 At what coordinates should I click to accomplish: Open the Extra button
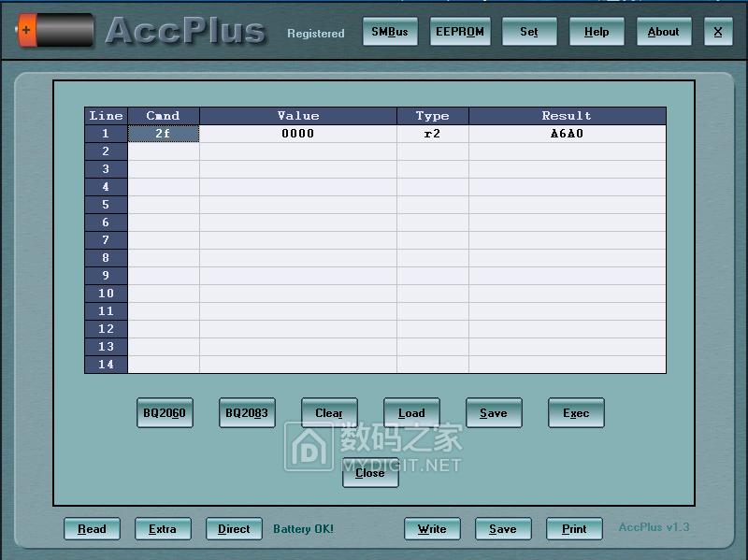click(163, 529)
